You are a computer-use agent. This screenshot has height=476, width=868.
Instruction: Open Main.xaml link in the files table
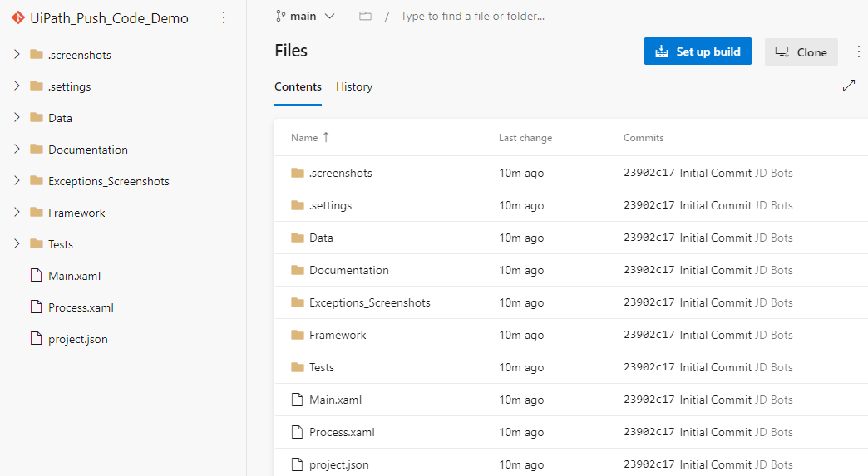click(335, 400)
